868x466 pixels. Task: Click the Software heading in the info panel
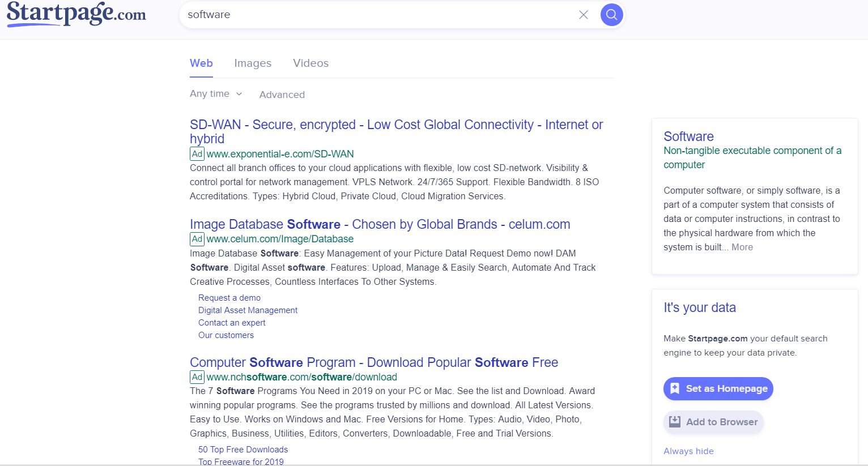point(688,136)
